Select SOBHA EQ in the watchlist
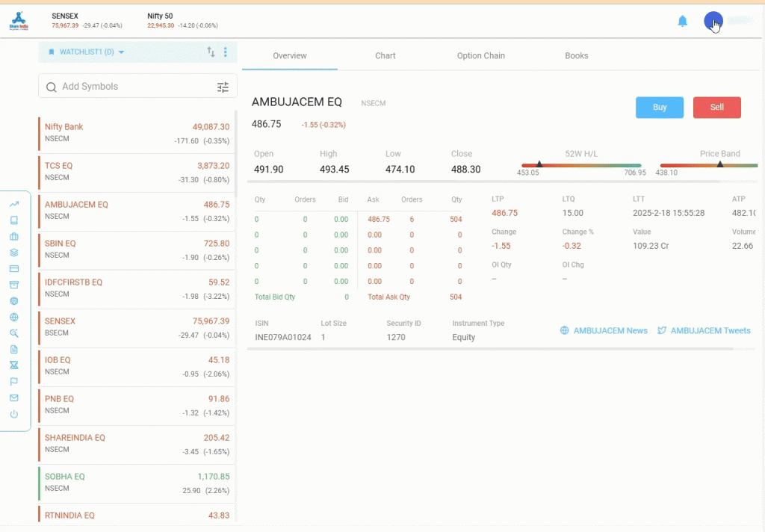 pos(137,483)
